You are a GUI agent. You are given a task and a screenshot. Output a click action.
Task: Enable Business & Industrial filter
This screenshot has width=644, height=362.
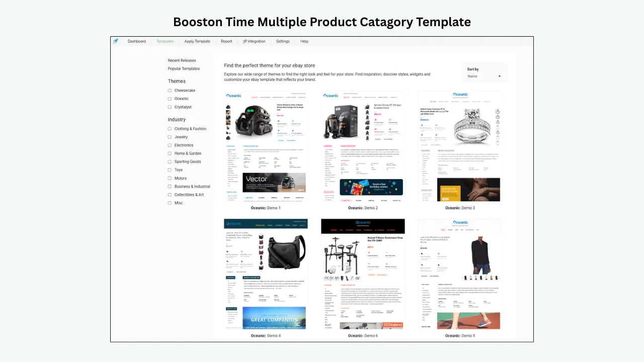pyautogui.click(x=170, y=187)
